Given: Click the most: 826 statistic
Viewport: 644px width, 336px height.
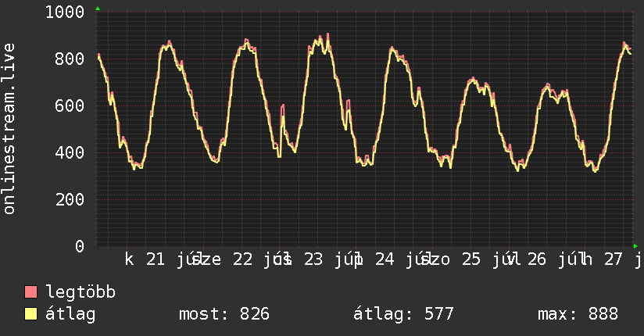Looking at the screenshot, I should [x=224, y=314].
